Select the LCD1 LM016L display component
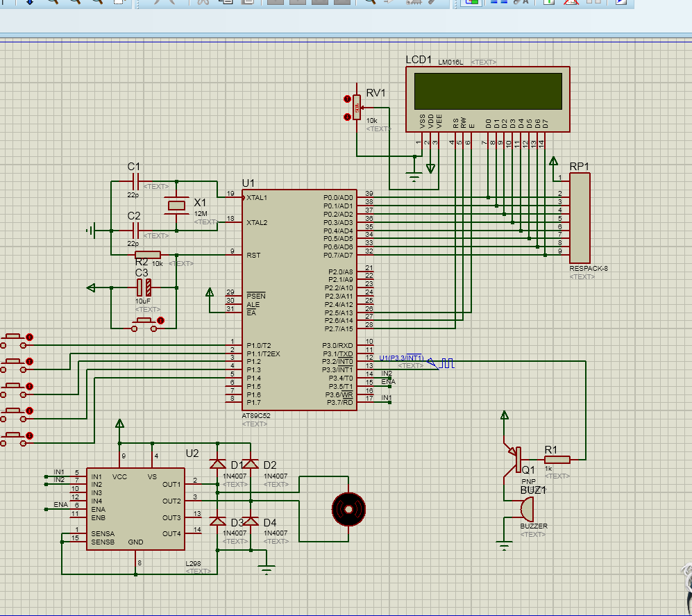 (488, 99)
